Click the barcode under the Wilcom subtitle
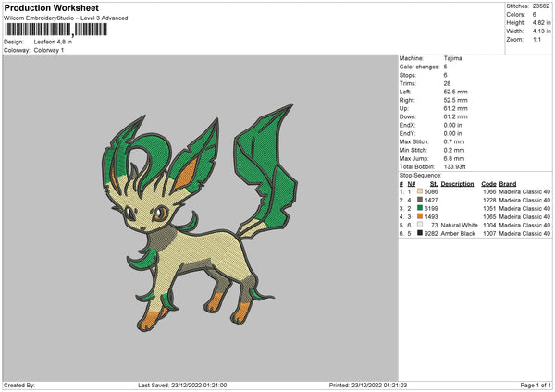555x392 pixels. pyautogui.click(x=55, y=30)
